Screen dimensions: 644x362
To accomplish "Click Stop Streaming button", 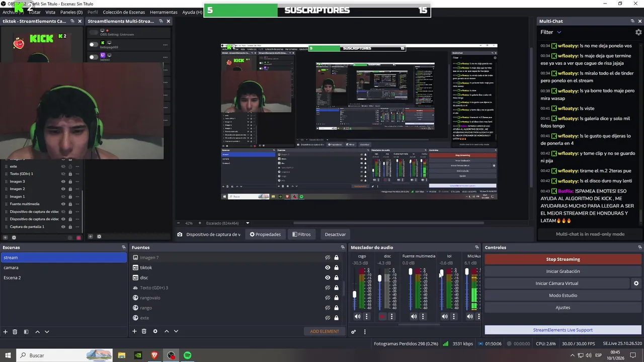I will pos(563,259).
